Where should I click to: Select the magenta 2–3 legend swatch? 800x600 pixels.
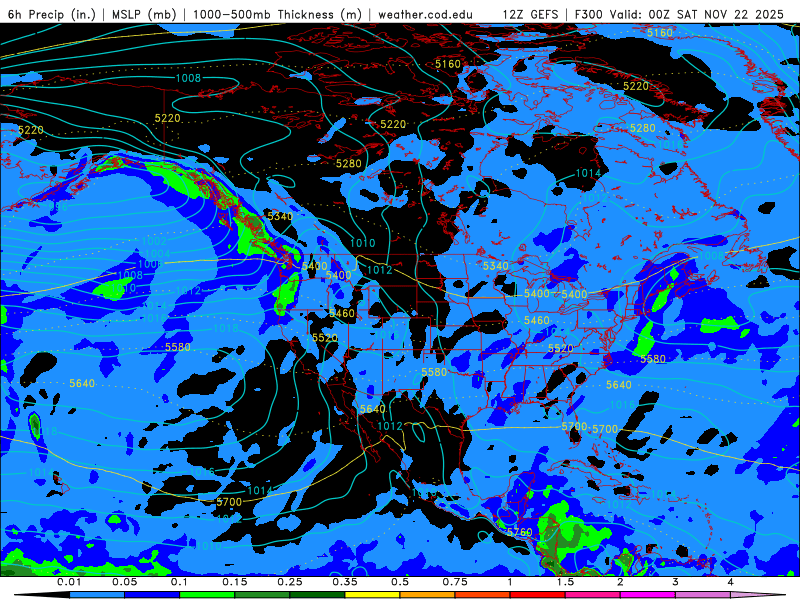[648, 595]
